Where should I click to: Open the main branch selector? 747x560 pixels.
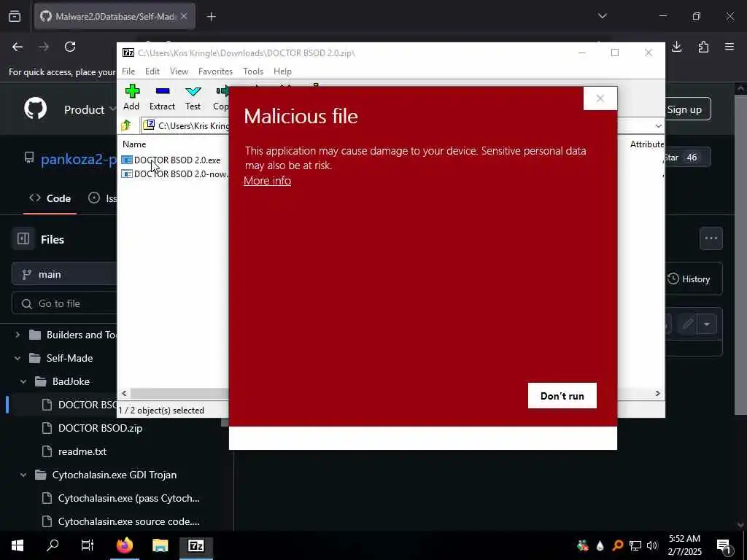point(64,274)
